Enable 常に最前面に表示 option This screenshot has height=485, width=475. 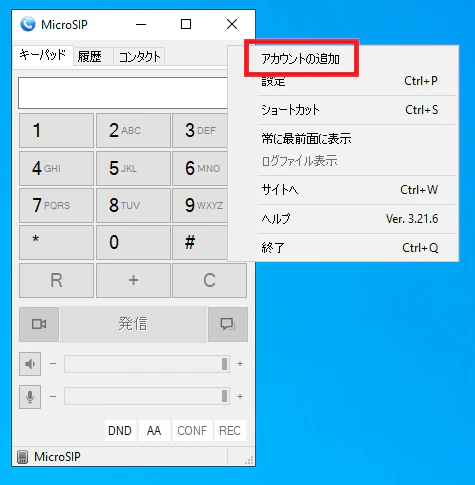(x=342, y=139)
